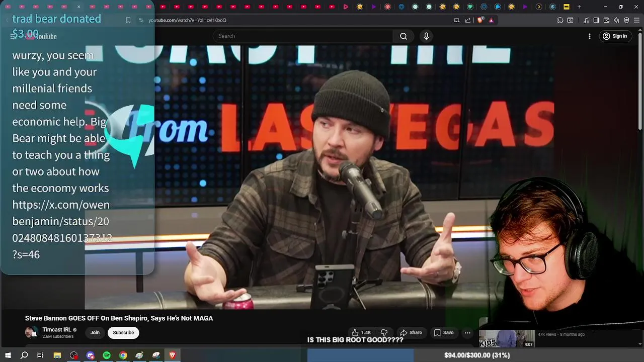Screen dimensions: 644x362
Task: Bookmark this page in address bar
Action: (128, 20)
